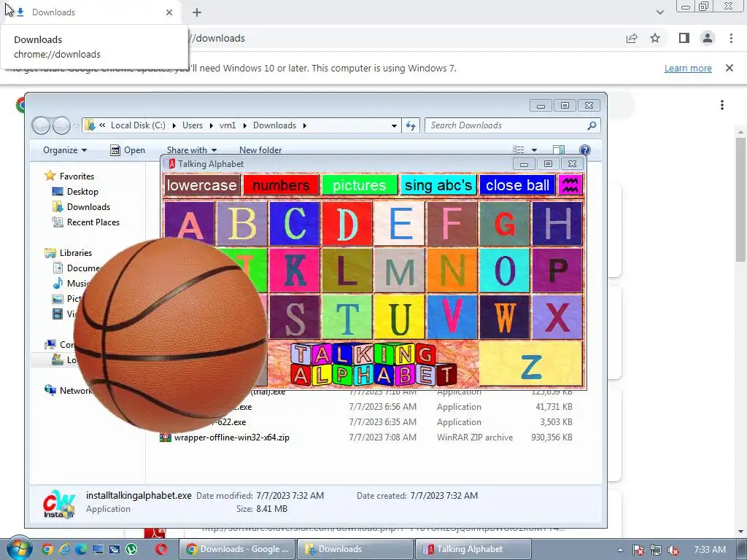Click the Learn more link
747x560 pixels.
pos(688,68)
